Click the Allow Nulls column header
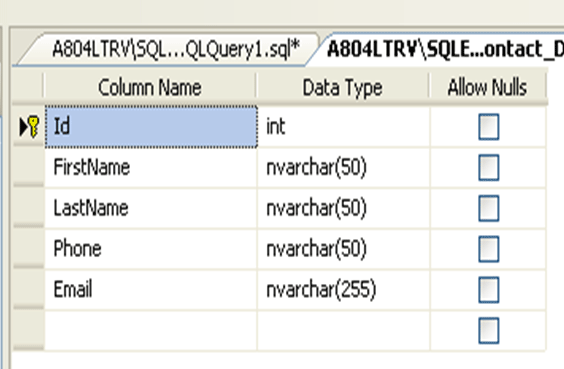Screen dimensions: 564x369 (x=487, y=87)
